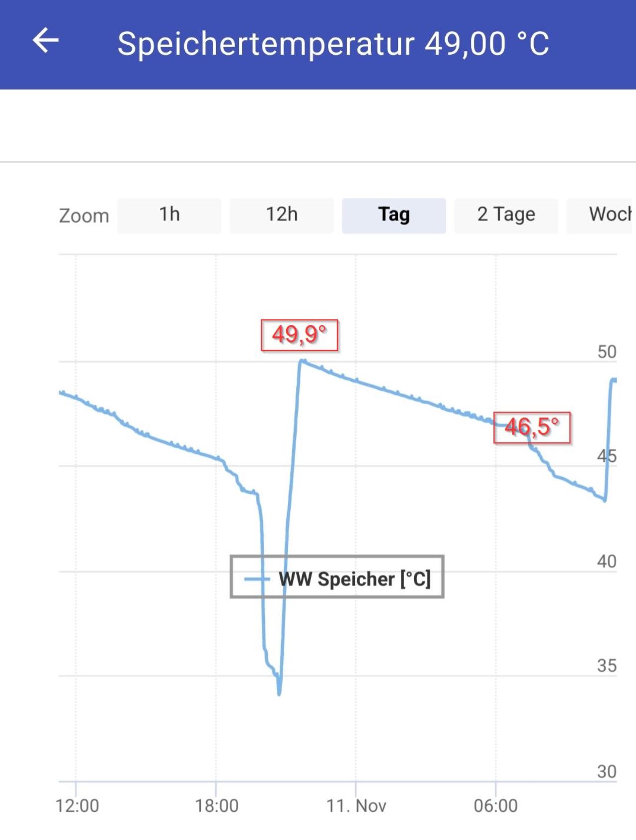Click the Speichertemperatur 49,00 °C title
636x840 pixels.
pyautogui.click(x=333, y=43)
